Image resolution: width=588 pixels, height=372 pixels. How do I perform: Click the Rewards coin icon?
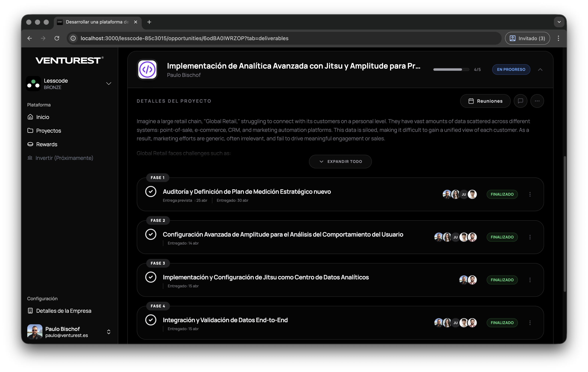tap(30, 144)
